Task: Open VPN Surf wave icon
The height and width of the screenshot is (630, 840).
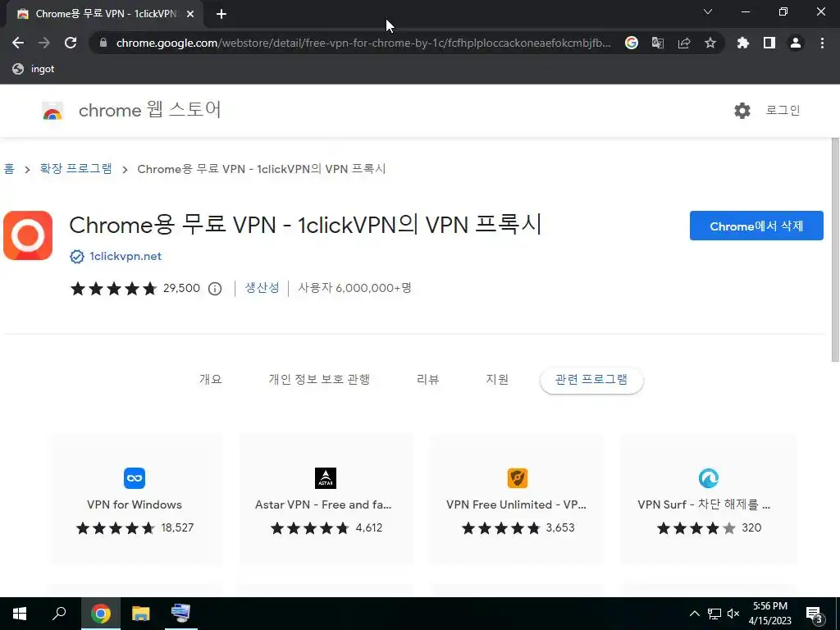Action: pyautogui.click(x=708, y=478)
